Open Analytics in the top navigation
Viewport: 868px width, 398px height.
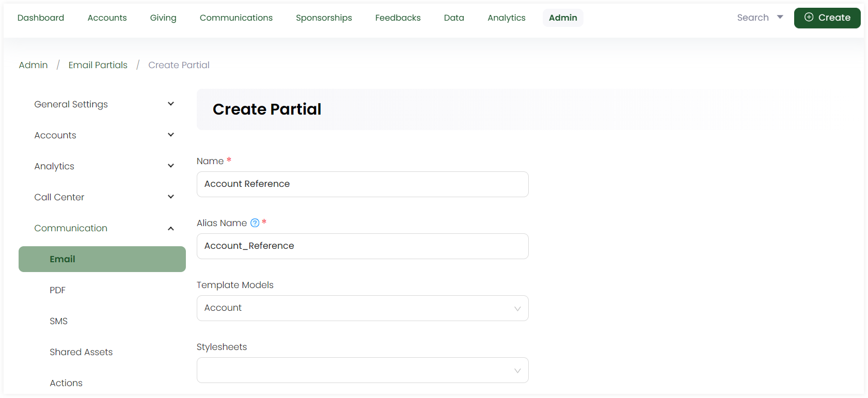click(507, 18)
